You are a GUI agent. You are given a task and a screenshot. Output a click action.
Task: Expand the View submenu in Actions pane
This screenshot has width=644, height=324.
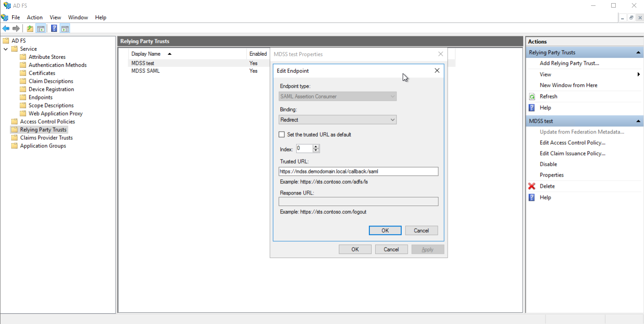(639, 75)
